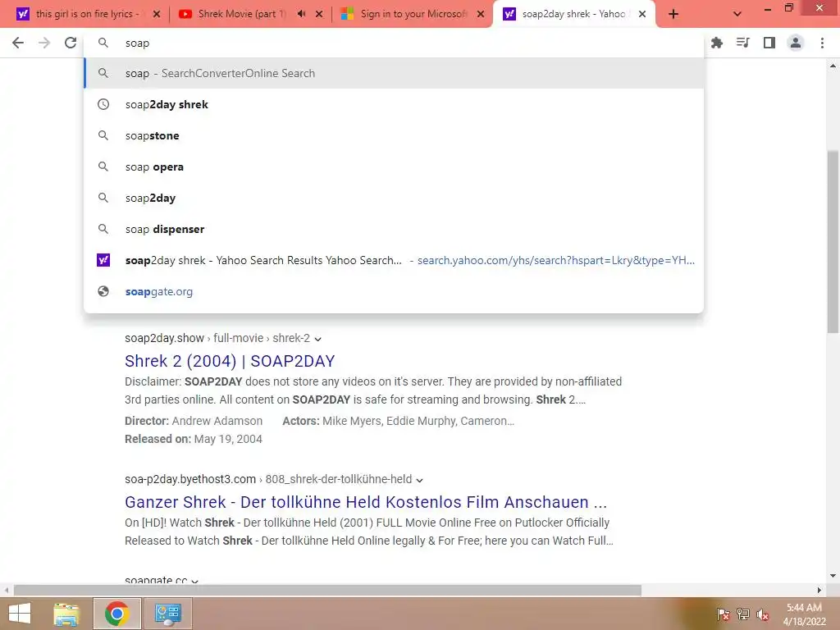Open the soapgate.org suggestion
Image resolution: width=840 pixels, height=630 pixels.
[x=394, y=291]
